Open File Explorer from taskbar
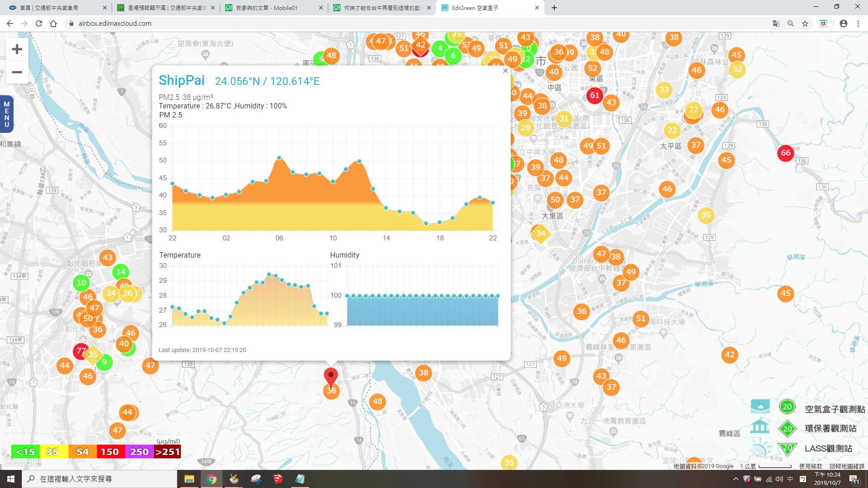The width and height of the screenshot is (868, 488). tap(189, 479)
